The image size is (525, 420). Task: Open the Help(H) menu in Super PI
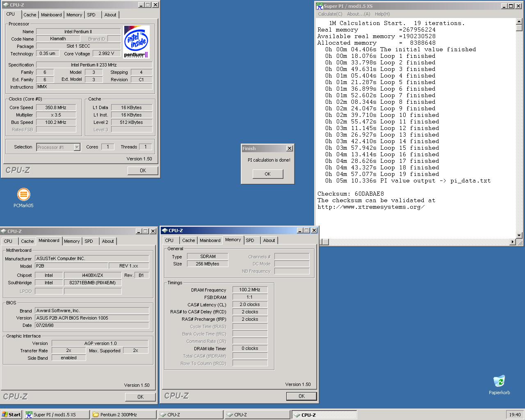pyautogui.click(x=382, y=14)
